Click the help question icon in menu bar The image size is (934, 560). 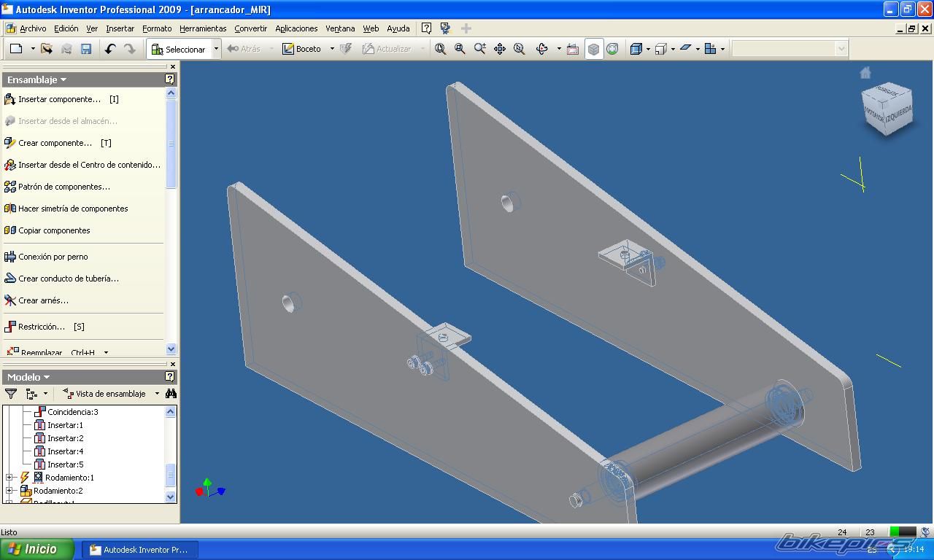tap(426, 28)
